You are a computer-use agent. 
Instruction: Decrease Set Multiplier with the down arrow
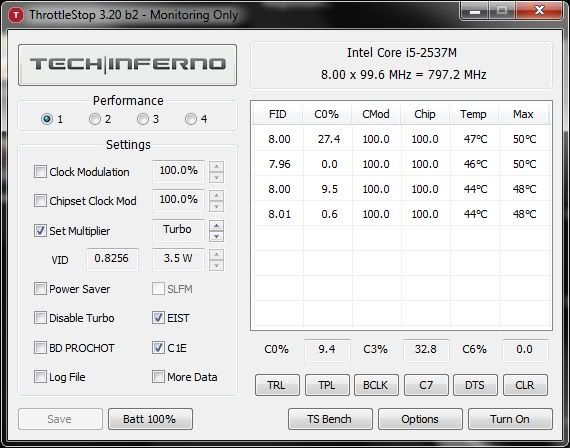click(x=216, y=236)
